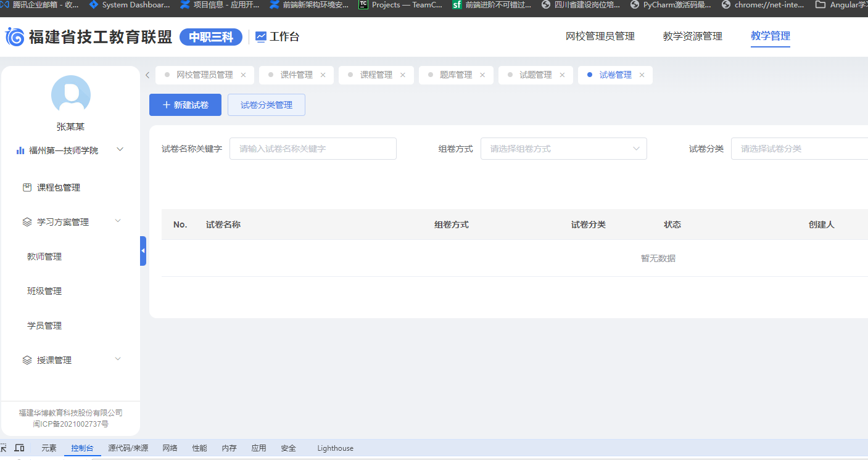The image size is (868, 460).
Task: Click the 授课管理 layers icon
Action: pyautogui.click(x=27, y=360)
